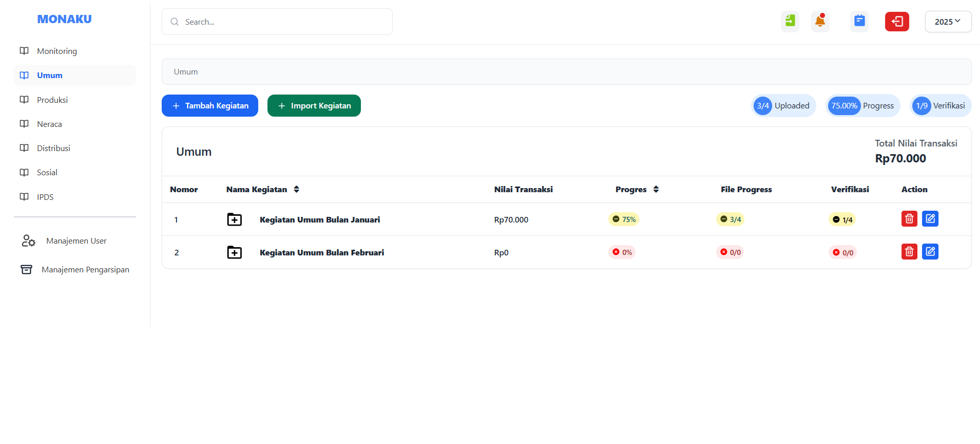Select Umum in the sidebar
This screenshot has height=444, width=980.
click(x=75, y=75)
